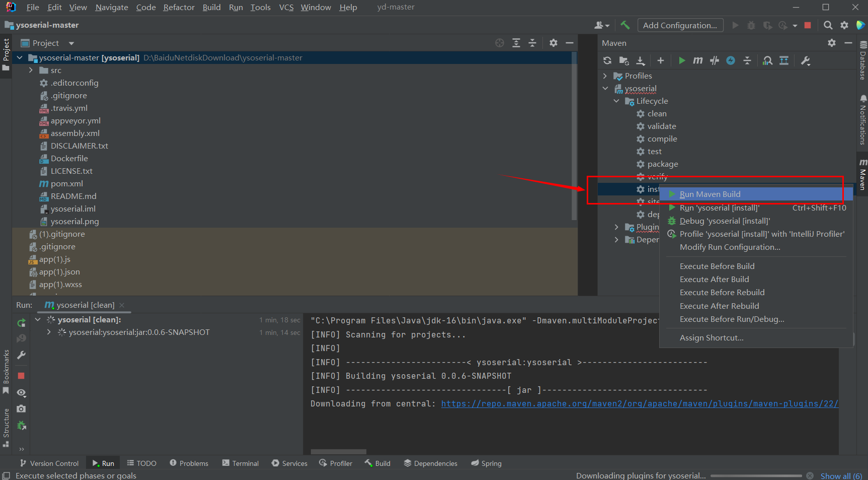The width and height of the screenshot is (868, 480).
Task: Cancel the downloading plugins progress
Action: pyautogui.click(x=810, y=475)
